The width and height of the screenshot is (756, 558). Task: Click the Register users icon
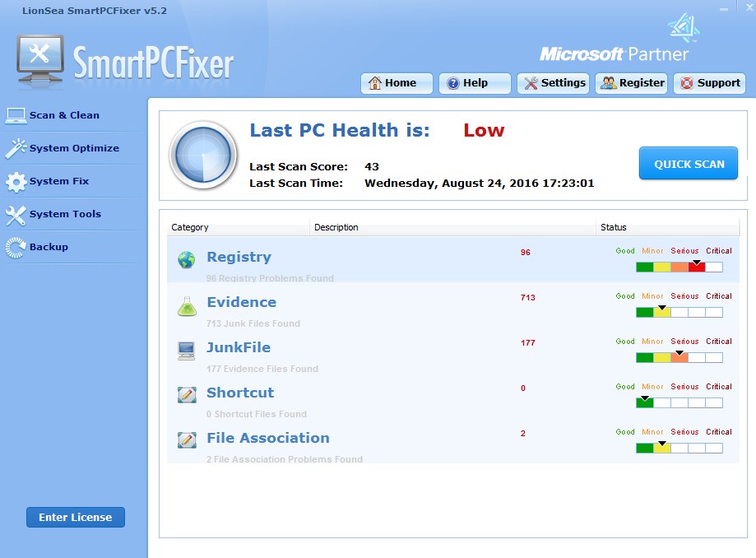(609, 83)
